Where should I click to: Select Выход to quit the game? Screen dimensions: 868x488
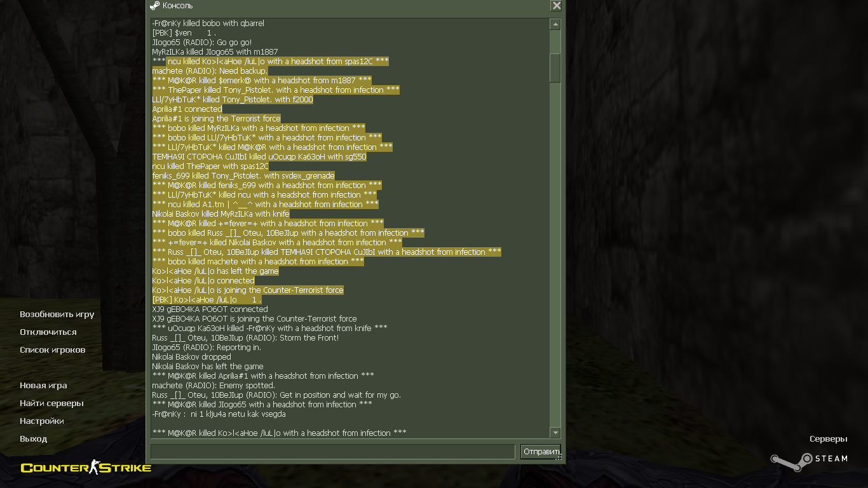(x=33, y=439)
